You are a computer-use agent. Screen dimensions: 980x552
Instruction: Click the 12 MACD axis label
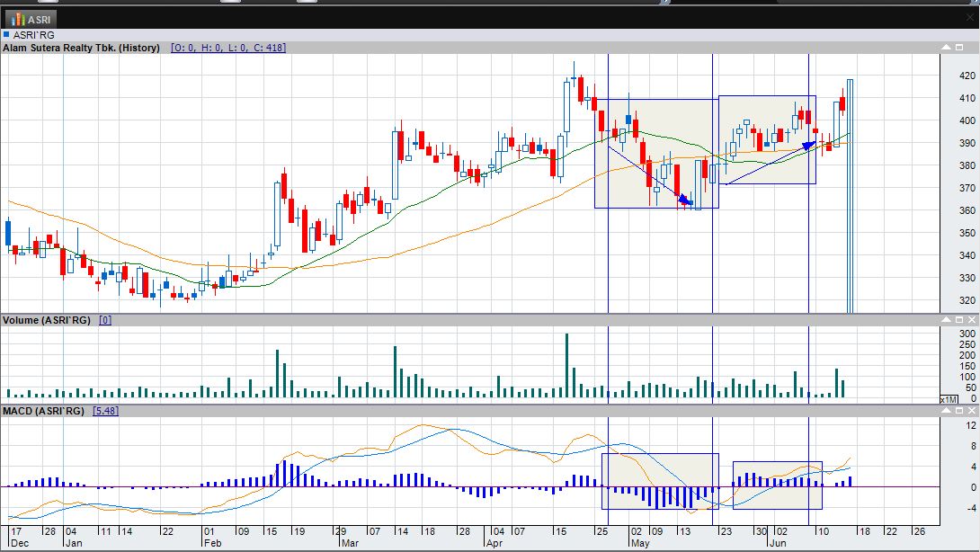coord(971,426)
